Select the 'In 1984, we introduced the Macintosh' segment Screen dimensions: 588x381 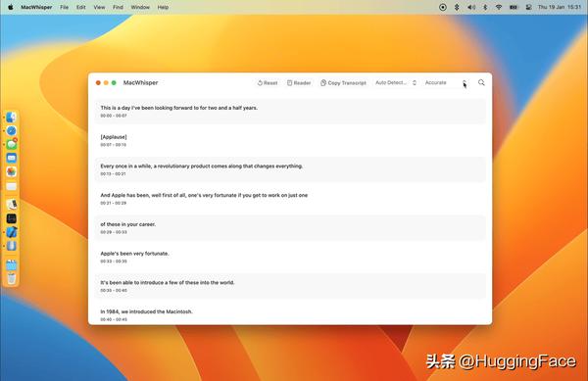290,315
